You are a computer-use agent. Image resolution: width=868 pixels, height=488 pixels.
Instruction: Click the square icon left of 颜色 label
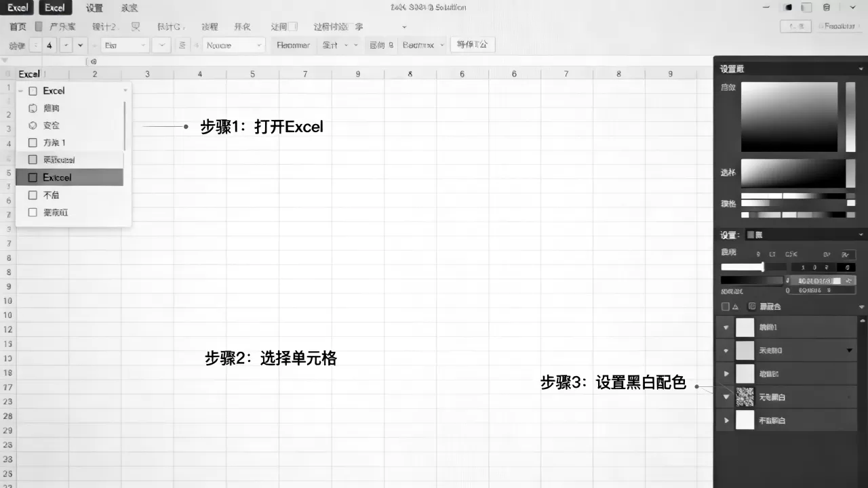[x=751, y=306]
